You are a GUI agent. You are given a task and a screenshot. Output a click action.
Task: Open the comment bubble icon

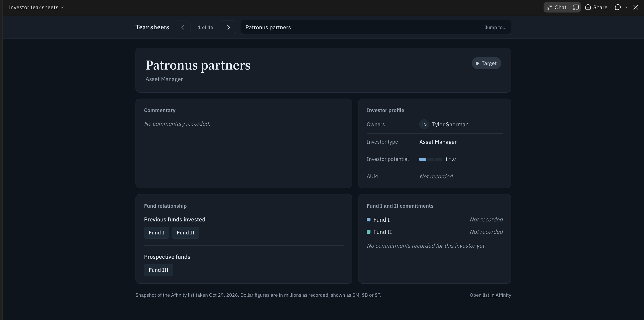pyautogui.click(x=618, y=7)
